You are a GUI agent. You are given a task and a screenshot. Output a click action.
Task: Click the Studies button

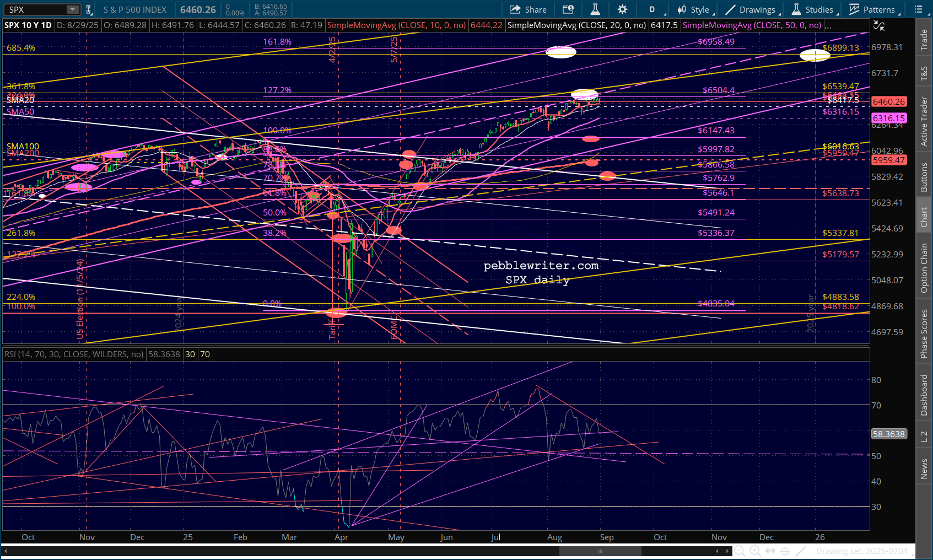tap(813, 9)
